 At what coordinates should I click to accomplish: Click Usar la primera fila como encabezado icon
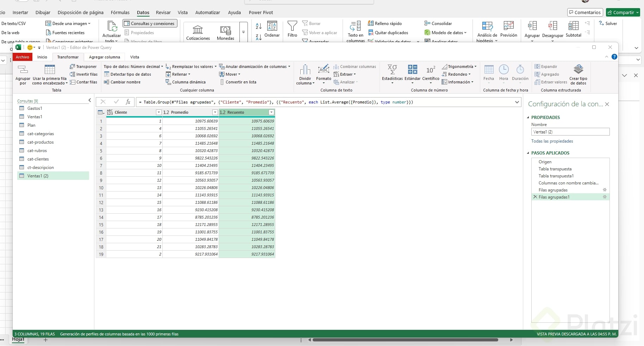point(50,75)
